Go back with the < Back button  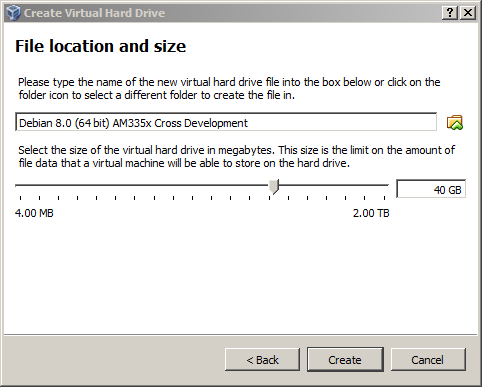coord(262,360)
